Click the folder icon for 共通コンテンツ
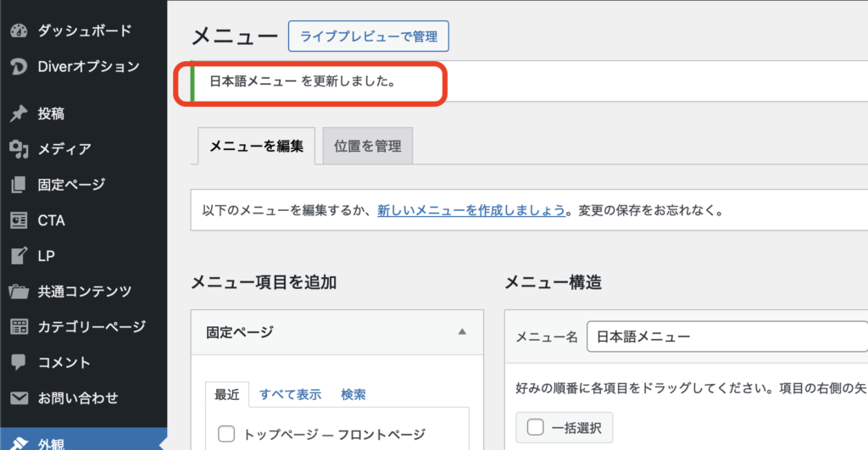The image size is (868, 450). coord(19,292)
